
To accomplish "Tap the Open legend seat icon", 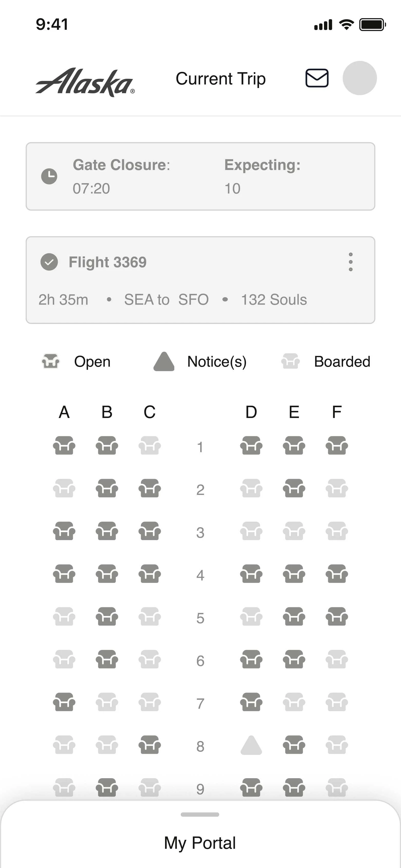I will 51,361.
